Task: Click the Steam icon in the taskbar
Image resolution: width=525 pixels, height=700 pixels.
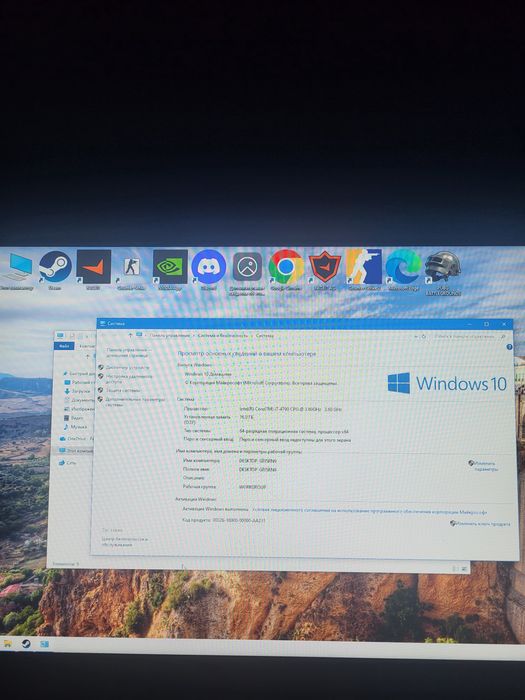Action: point(26,644)
